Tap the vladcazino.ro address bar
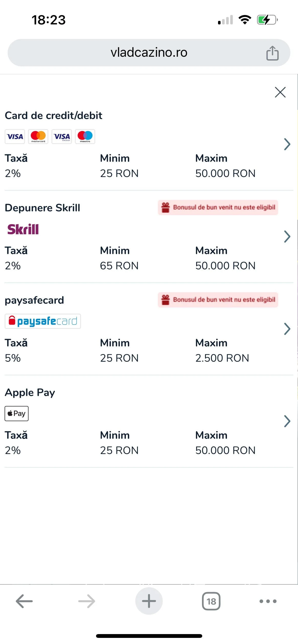This screenshot has height=644, width=298. (x=149, y=53)
